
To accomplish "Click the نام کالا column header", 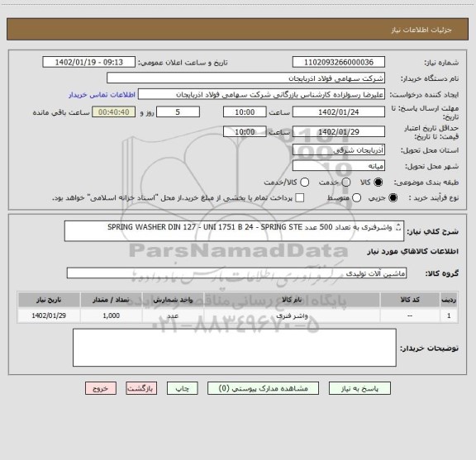I will tap(292, 300).
